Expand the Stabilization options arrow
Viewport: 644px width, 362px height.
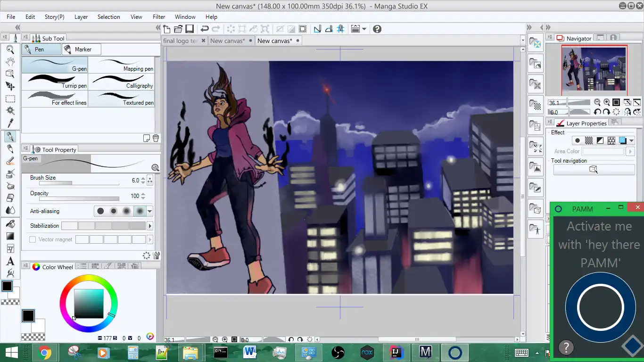pyautogui.click(x=150, y=226)
